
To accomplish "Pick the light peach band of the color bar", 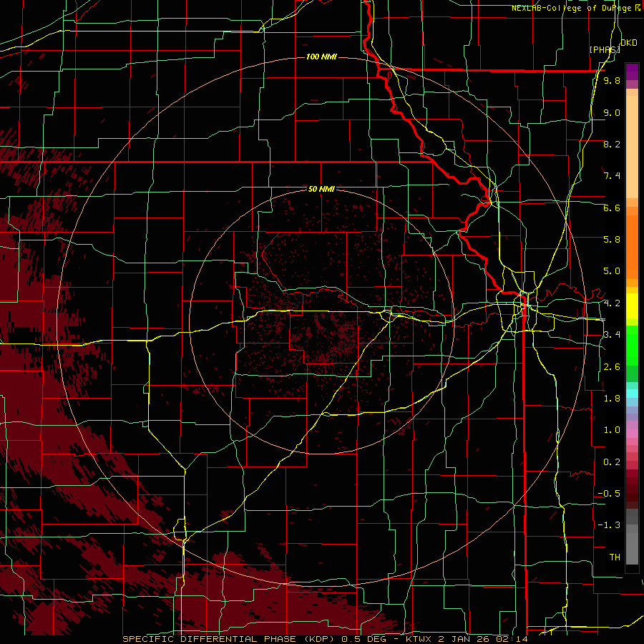I will click(x=632, y=148).
